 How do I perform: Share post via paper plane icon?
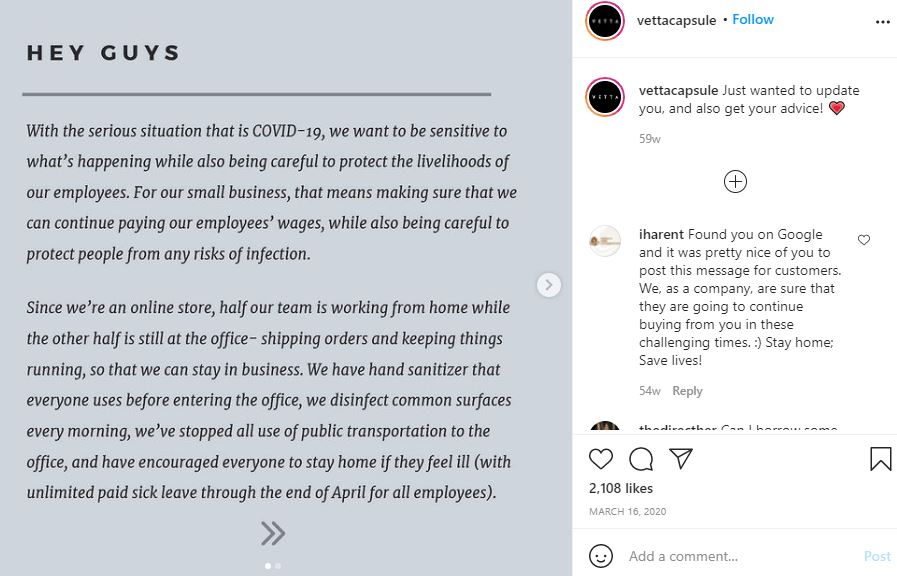pyautogui.click(x=681, y=459)
